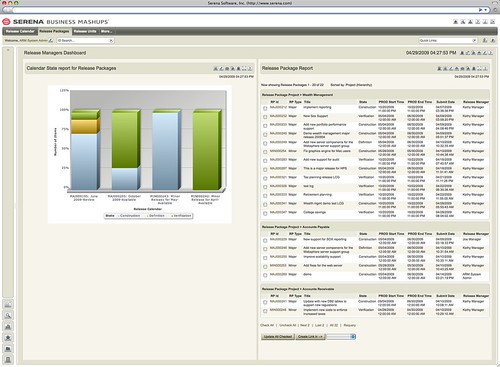Click the browser address bar go arrow
Image resolution: width=500 pixels, height=367 pixels.
[480, 10]
